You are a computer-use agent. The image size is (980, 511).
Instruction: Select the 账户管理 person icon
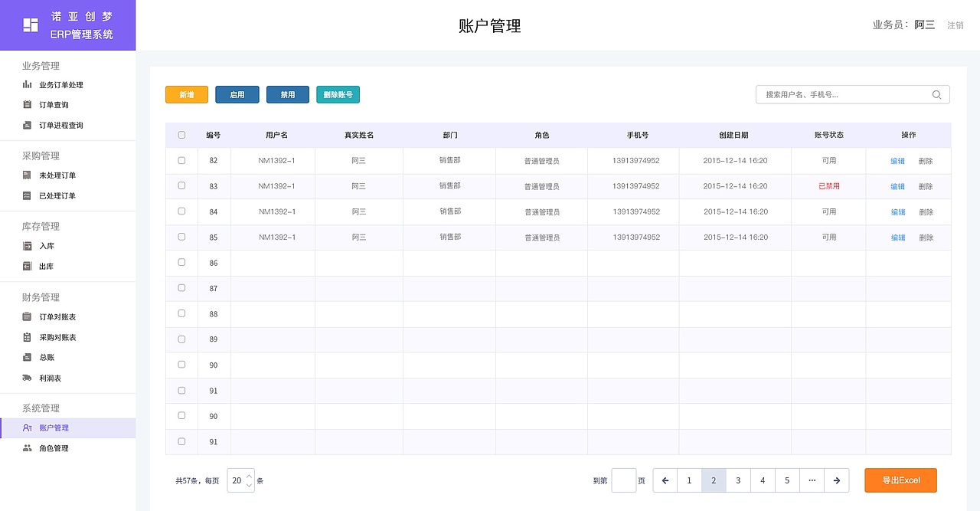(27, 427)
